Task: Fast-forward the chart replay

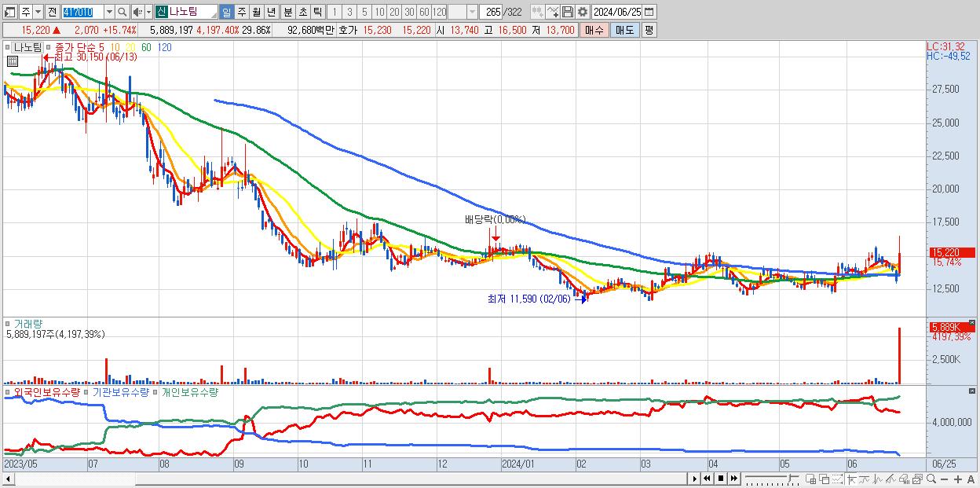Action: tap(733, 479)
